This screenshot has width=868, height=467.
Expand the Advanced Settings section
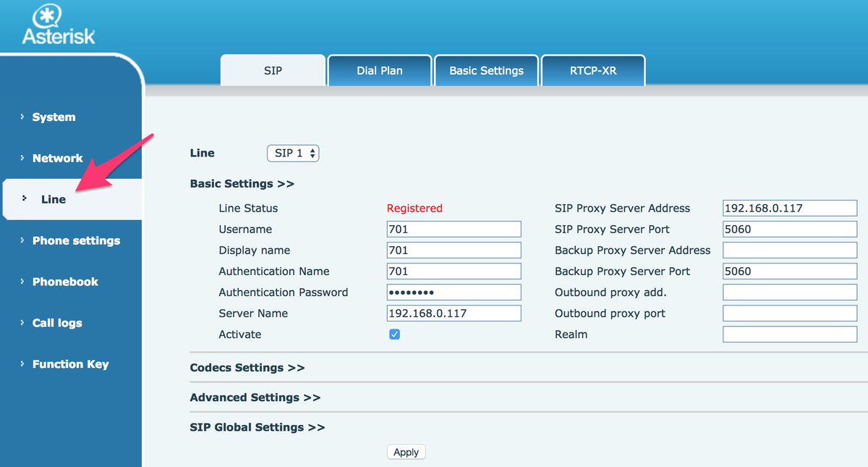coord(255,397)
